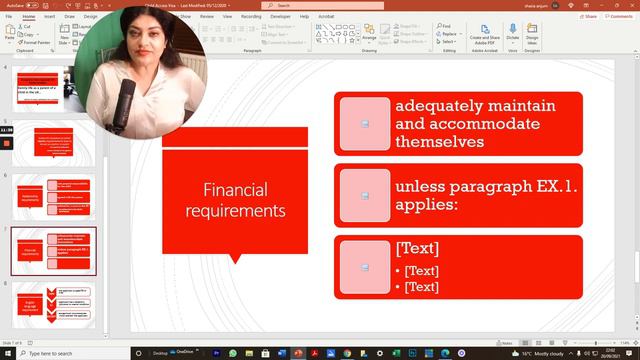
Task: Toggle the AutoSave switch
Action: coord(32,6)
